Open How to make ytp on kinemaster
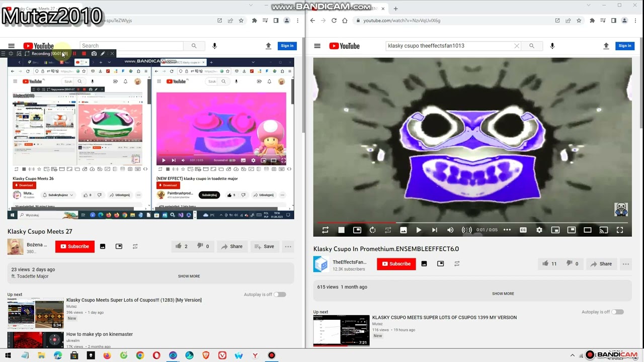This screenshot has width=644, height=362. [100, 334]
